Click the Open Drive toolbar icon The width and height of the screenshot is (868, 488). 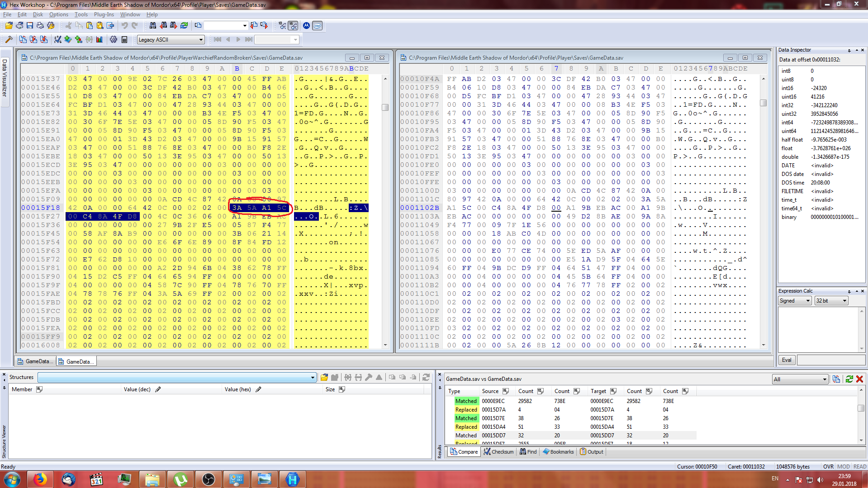19,26
